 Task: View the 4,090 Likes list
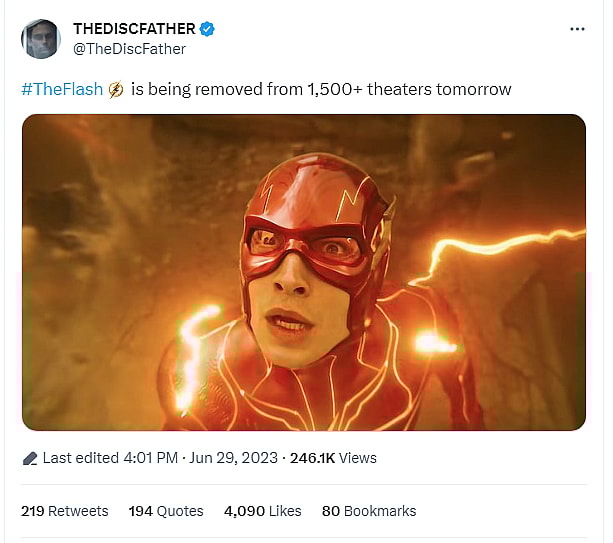262,511
